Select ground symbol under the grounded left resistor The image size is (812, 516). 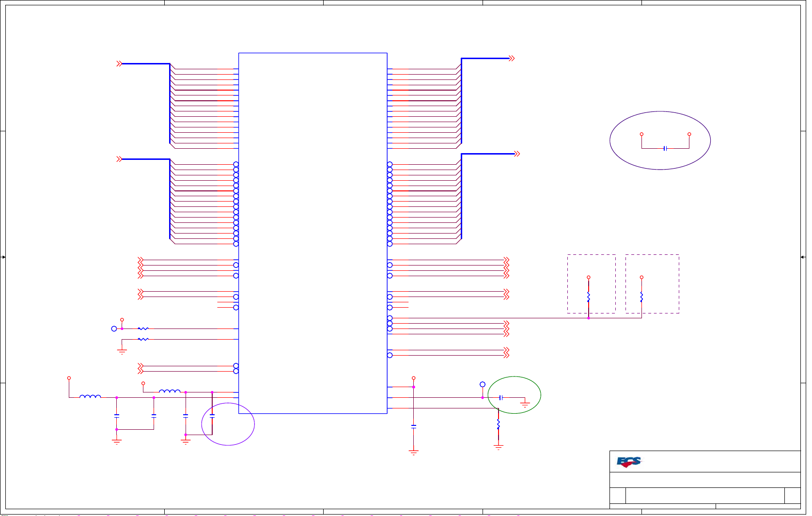(122, 351)
